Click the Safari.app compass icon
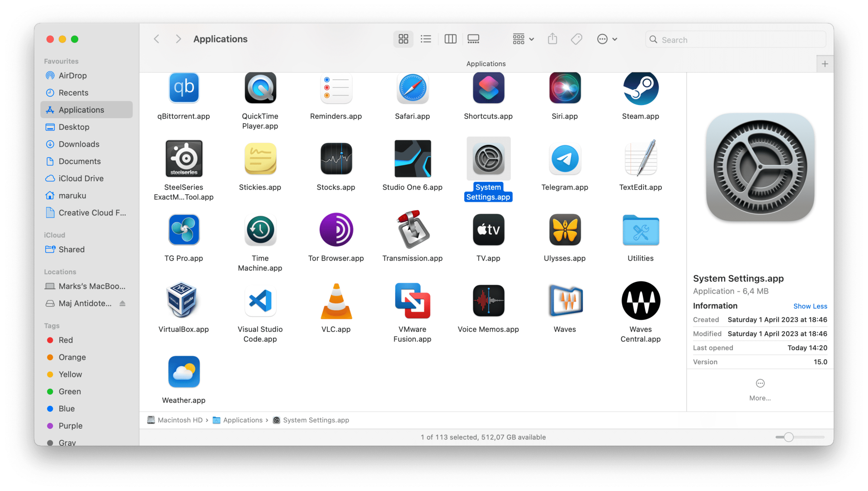Viewport: 868px width, 491px height. (412, 88)
